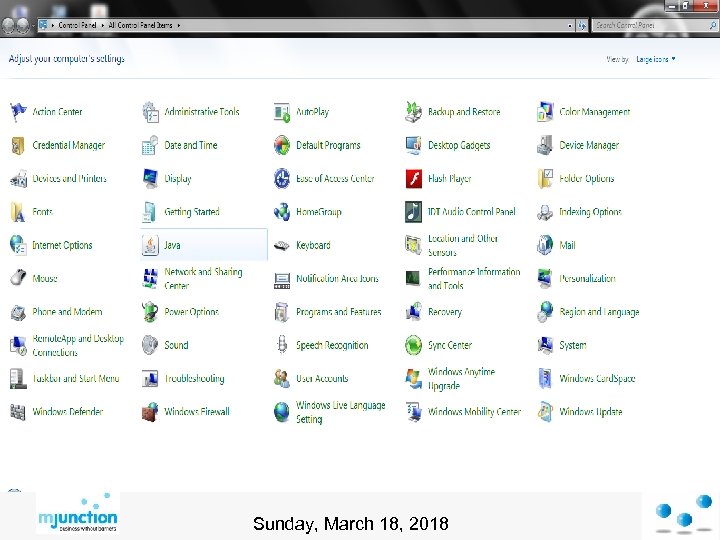Viewport: 720px width, 540px height.
Task: Open the Flash Player red icon
Action: (413, 179)
